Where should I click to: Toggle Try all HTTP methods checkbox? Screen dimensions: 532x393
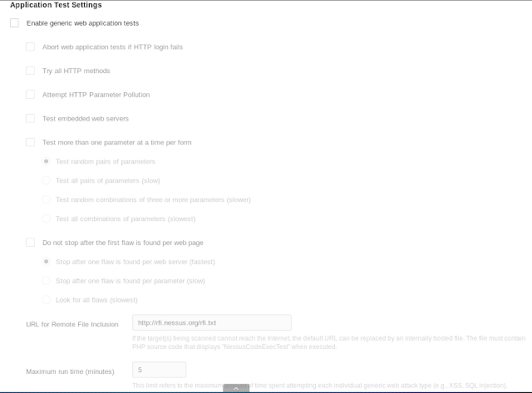(x=30, y=71)
